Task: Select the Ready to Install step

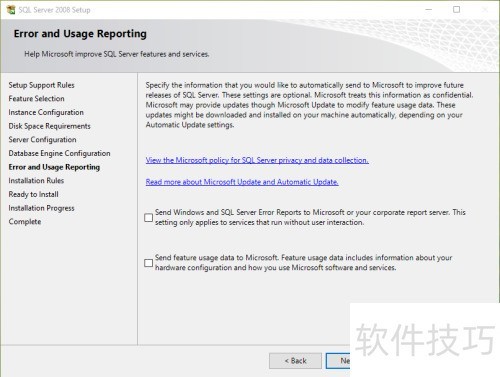Action: [33, 194]
